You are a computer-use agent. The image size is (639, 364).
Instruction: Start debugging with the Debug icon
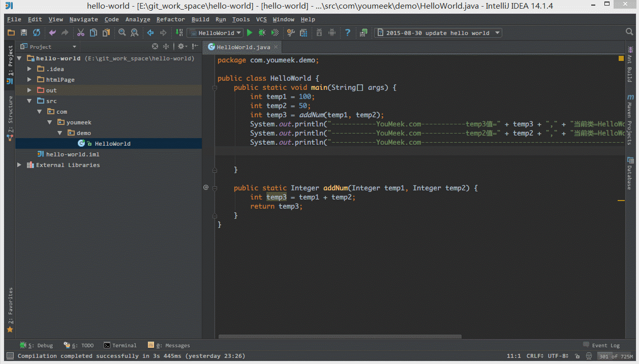click(x=261, y=32)
